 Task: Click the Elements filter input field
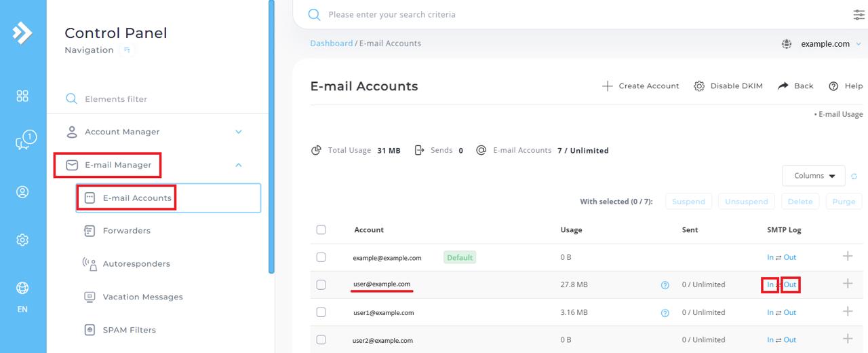(163, 99)
